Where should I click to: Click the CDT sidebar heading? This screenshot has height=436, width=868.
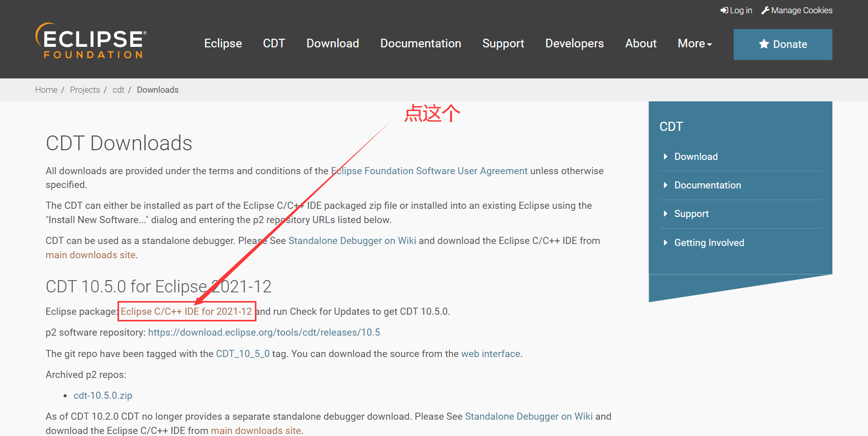pyautogui.click(x=671, y=126)
